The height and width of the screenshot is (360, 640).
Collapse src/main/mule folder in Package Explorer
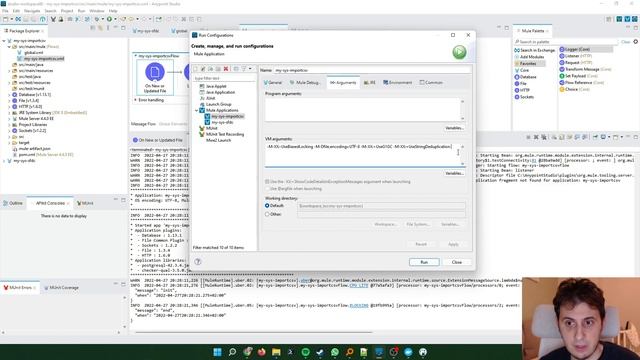9,47
